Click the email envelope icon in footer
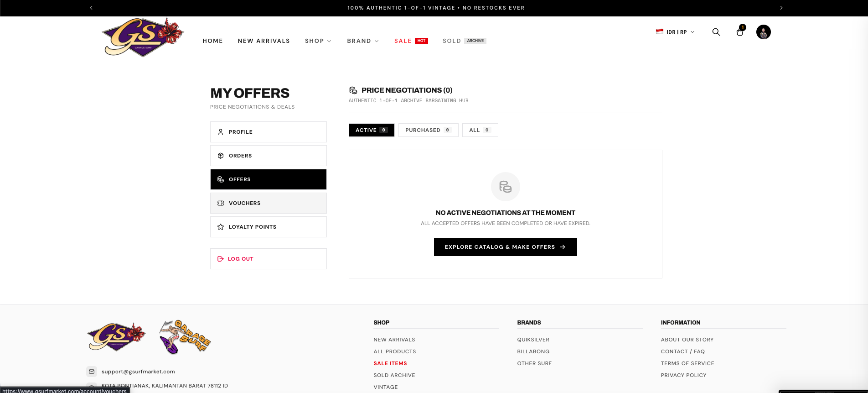The image size is (868, 393). pyautogui.click(x=92, y=372)
